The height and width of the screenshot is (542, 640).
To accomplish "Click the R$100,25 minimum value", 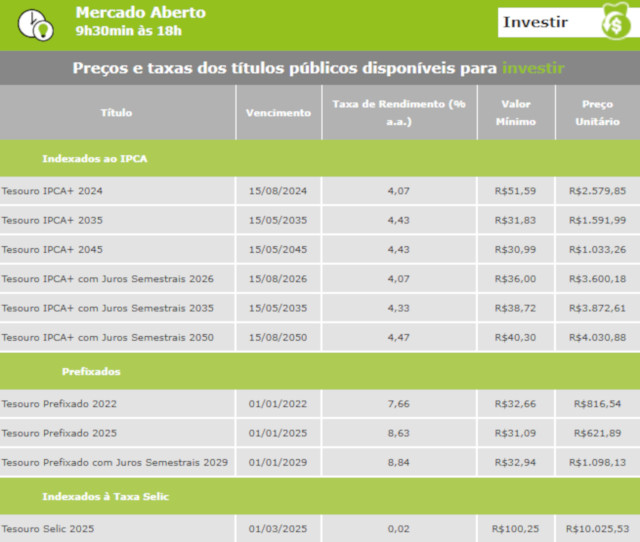I will coord(515,529).
